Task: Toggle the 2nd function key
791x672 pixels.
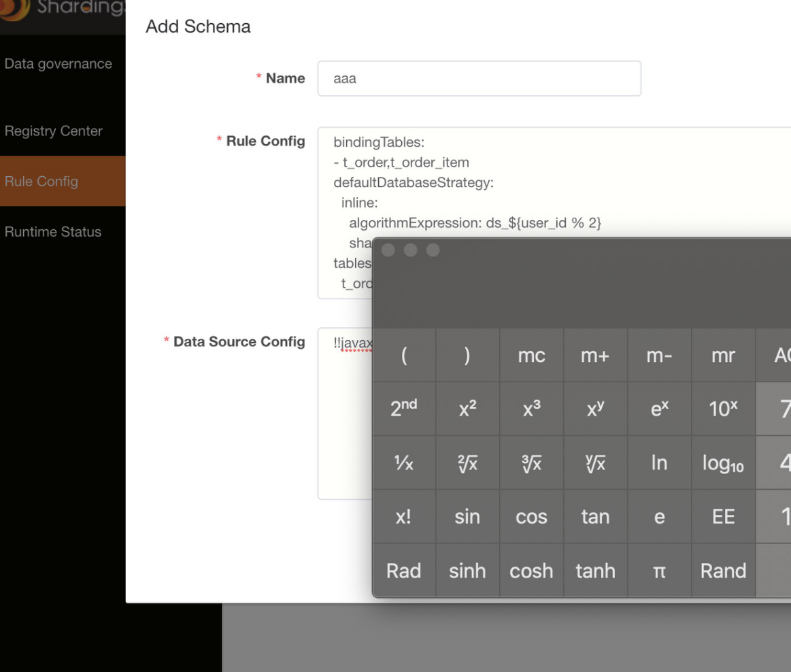Action: click(403, 409)
